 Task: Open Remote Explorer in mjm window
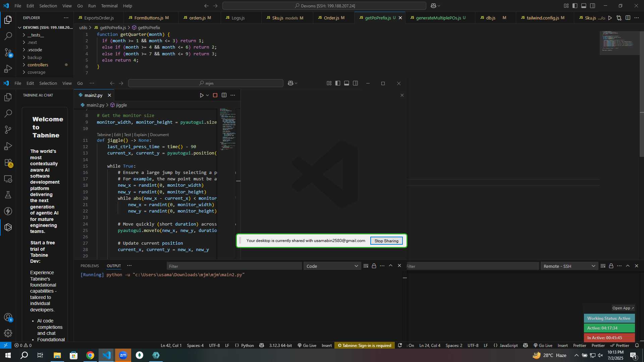[8, 179]
